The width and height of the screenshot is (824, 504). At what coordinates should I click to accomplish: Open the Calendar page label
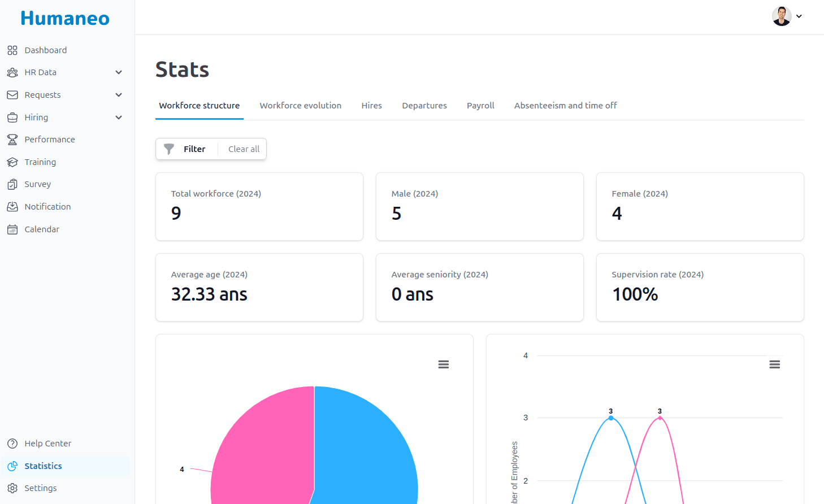(x=42, y=229)
